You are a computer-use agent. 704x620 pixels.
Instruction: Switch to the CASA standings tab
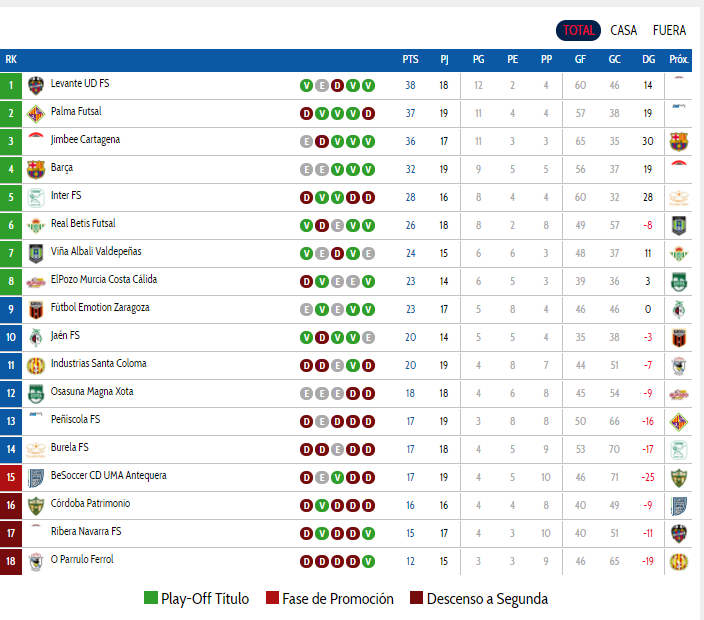[x=623, y=31]
